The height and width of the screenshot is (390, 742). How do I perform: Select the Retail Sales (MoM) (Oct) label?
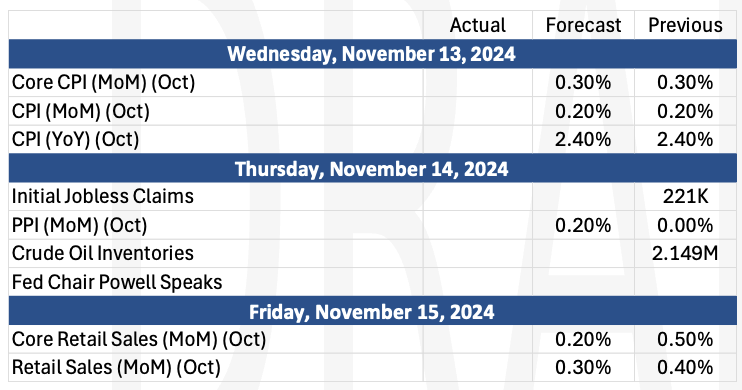(x=116, y=368)
